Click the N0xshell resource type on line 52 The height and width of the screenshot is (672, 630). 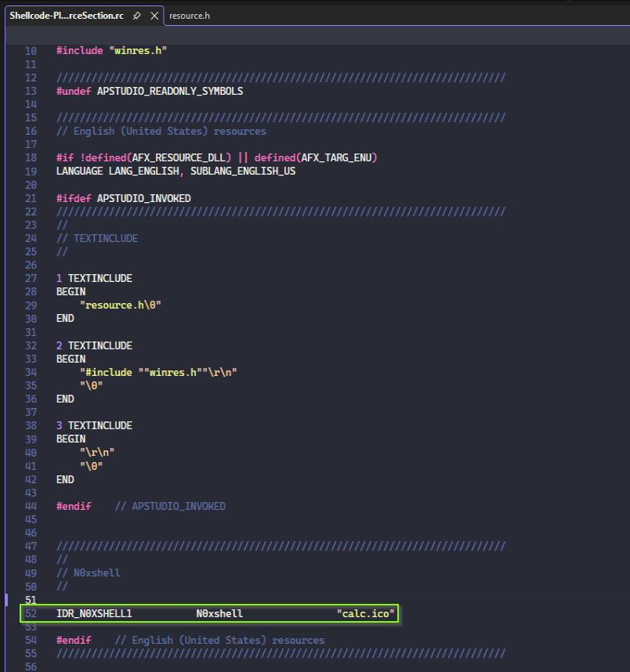coord(219,613)
